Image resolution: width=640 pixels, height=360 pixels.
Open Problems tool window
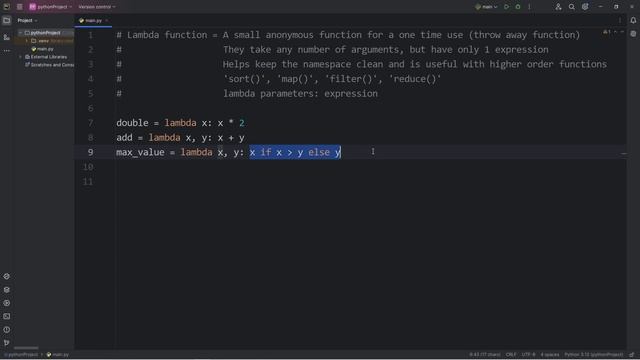[7, 330]
